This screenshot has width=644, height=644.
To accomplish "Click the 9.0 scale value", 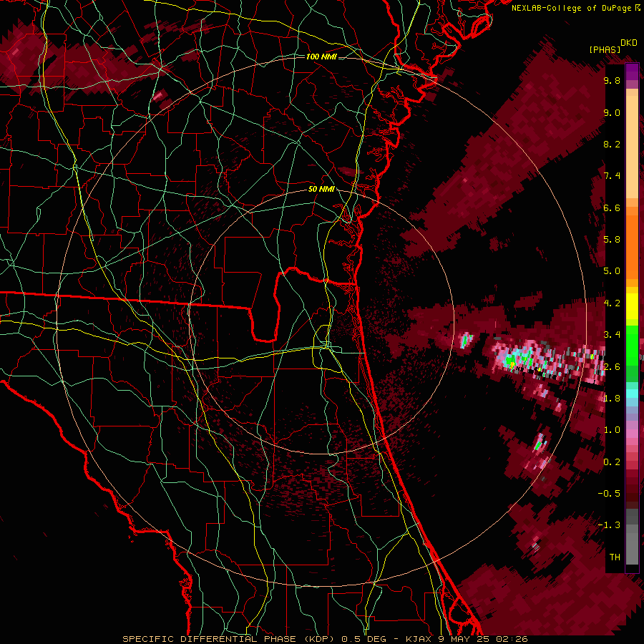I will click(x=612, y=112).
